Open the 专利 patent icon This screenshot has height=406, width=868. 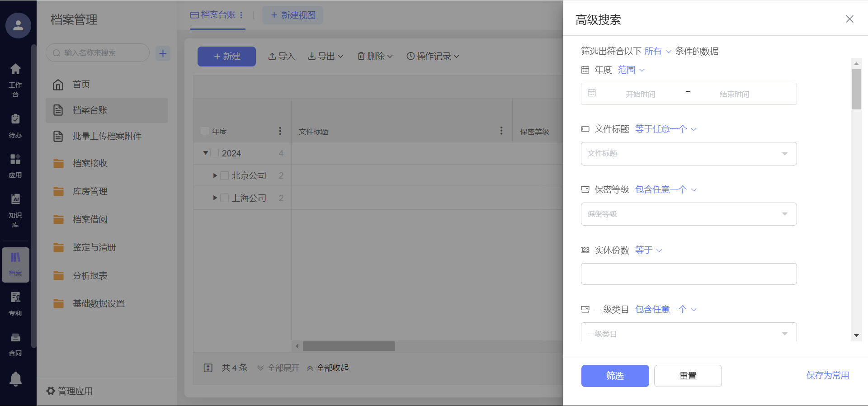click(15, 303)
